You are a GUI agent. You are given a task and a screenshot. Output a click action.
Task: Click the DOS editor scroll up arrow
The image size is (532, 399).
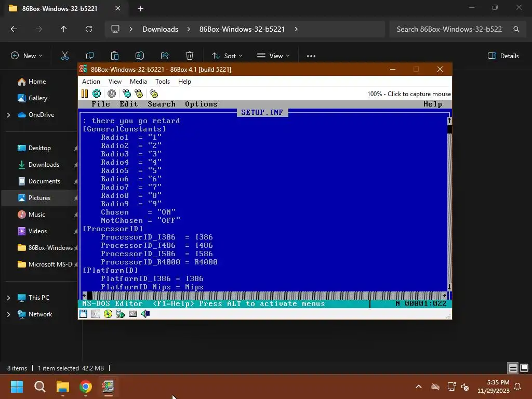pyautogui.click(x=449, y=121)
